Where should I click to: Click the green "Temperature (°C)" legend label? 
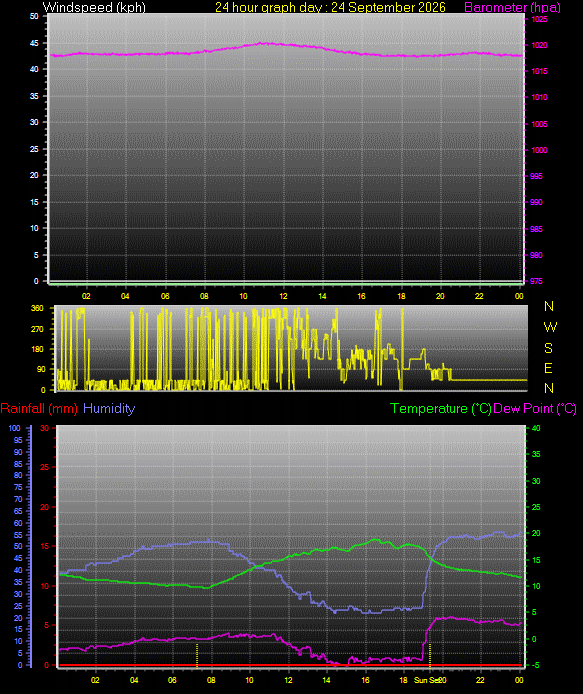click(440, 409)
